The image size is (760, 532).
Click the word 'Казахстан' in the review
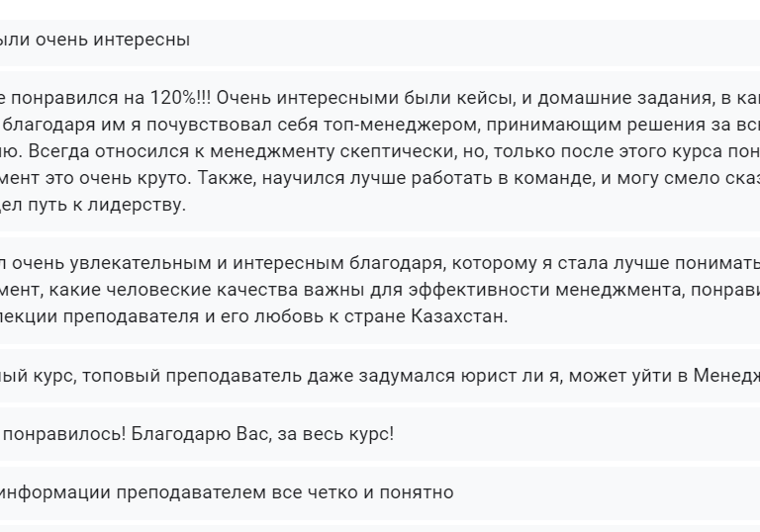[456, 316]
